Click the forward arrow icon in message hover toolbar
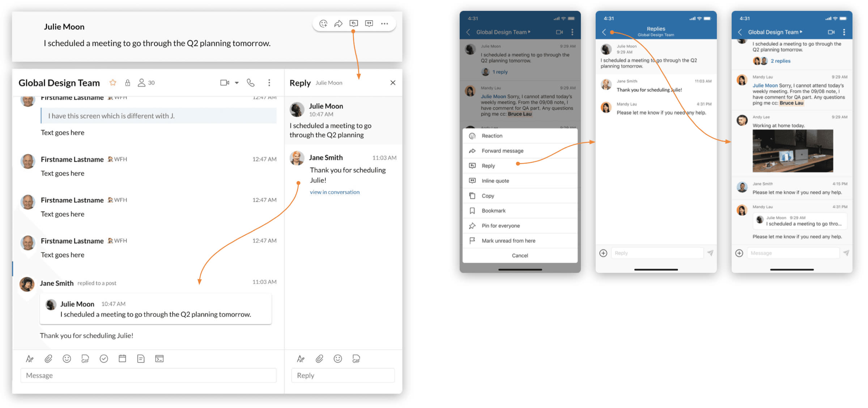868x408 pixels. 338,24
